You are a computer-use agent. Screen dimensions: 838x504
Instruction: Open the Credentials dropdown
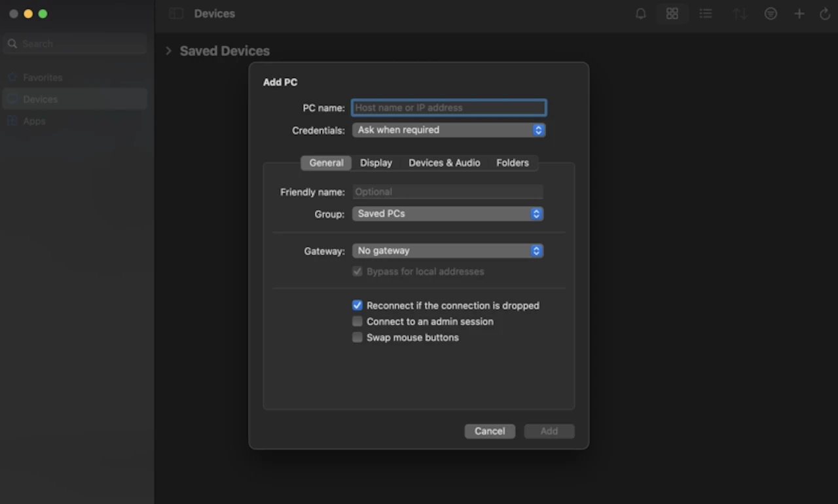448,130
